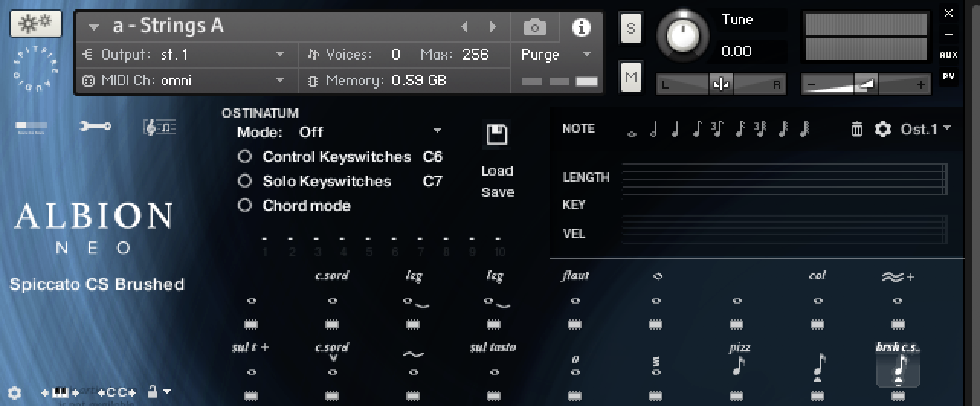Click the snapshot camera icon
The image size is (980, 406).
point(534,27)
